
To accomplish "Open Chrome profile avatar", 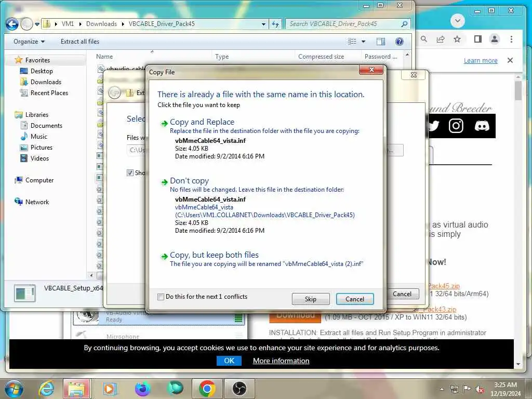I will click(x=495, y=39).
